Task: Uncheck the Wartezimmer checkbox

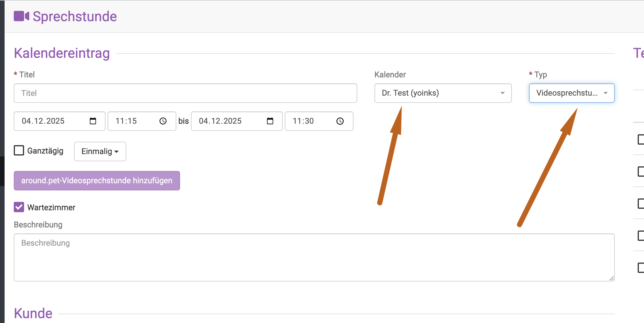Action: click(x=19, y=207)
